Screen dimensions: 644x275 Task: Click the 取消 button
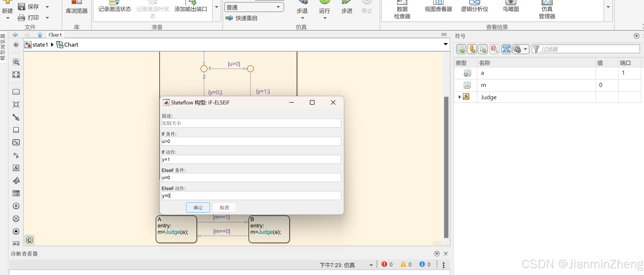(x=224, y=207)
